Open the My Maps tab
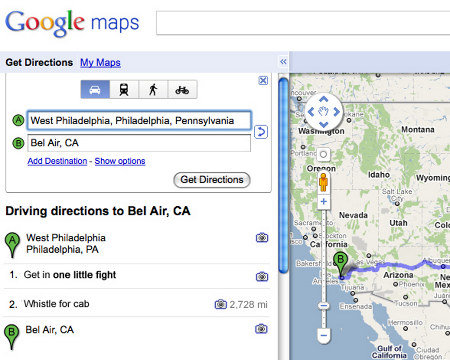 [100, 62]
